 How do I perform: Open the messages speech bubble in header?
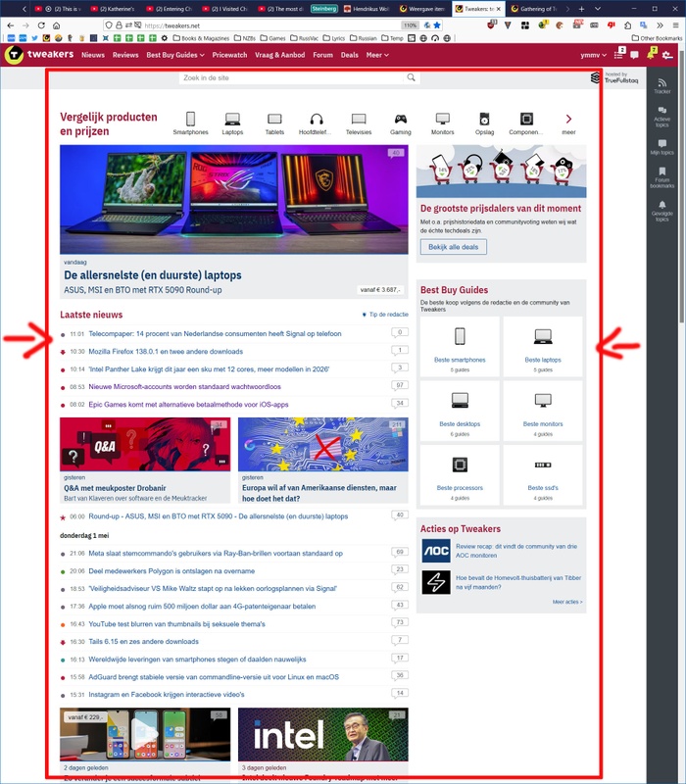634,55
